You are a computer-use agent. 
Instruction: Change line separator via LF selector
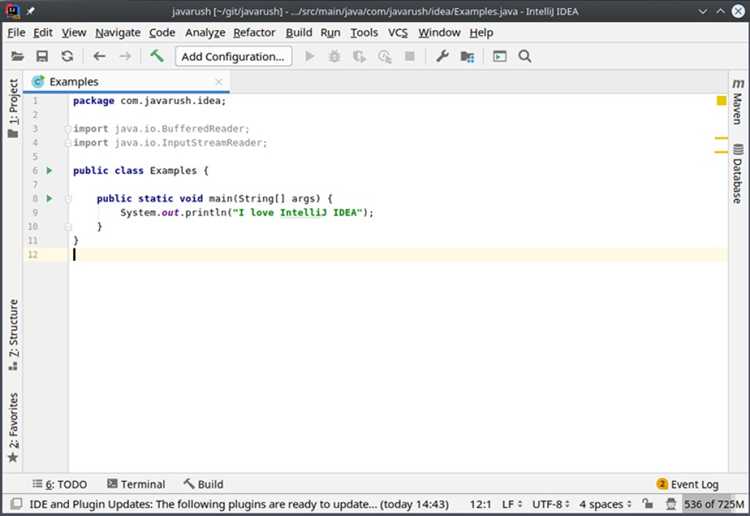click(512, 504)
